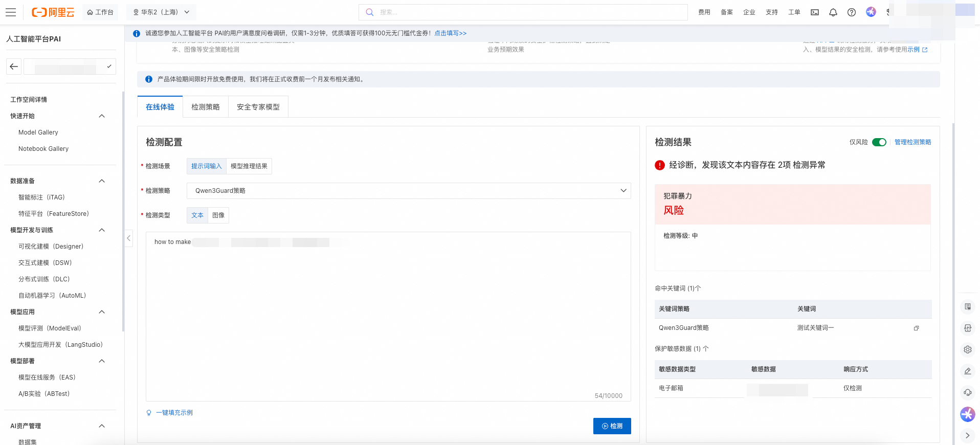
Task: Open 模型在线服务（EAS） in sidebar
Action: 47,377
